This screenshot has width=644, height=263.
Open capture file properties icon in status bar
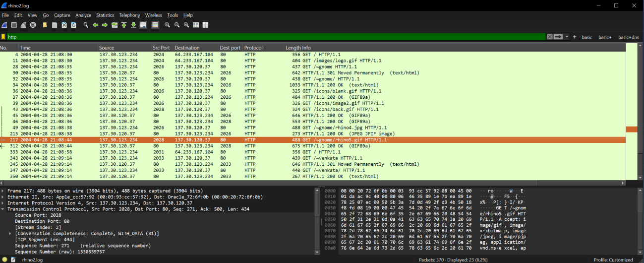[x=13, y=260]
